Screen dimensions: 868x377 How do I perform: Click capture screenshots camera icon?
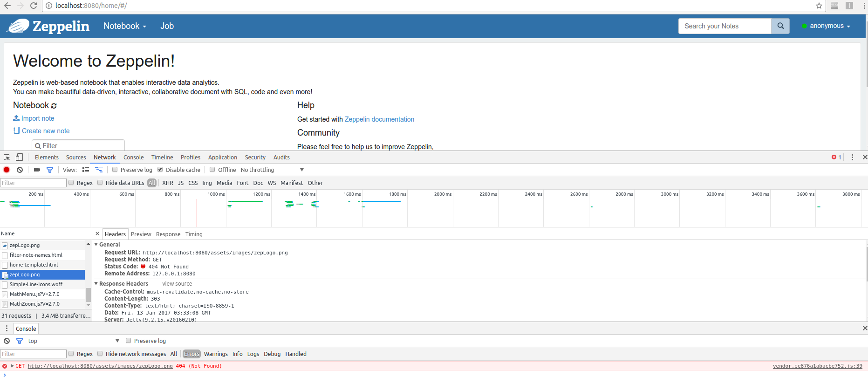37,170
